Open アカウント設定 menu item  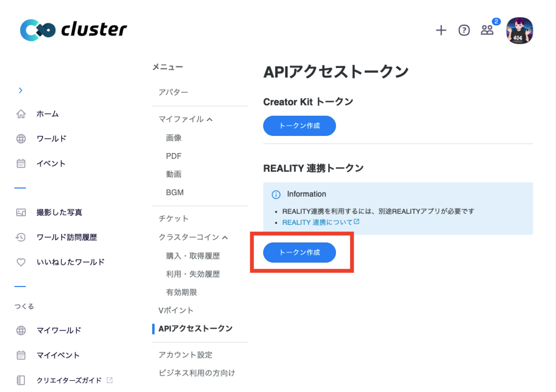[x=185, y=355]
